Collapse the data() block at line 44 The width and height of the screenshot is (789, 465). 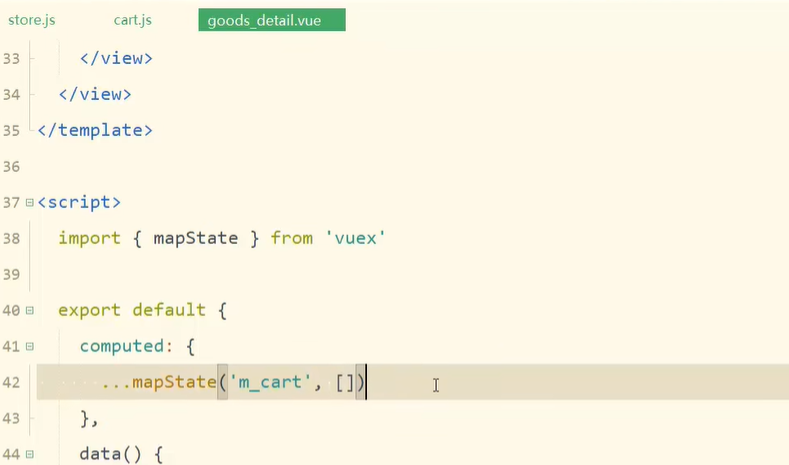point(30,454)
